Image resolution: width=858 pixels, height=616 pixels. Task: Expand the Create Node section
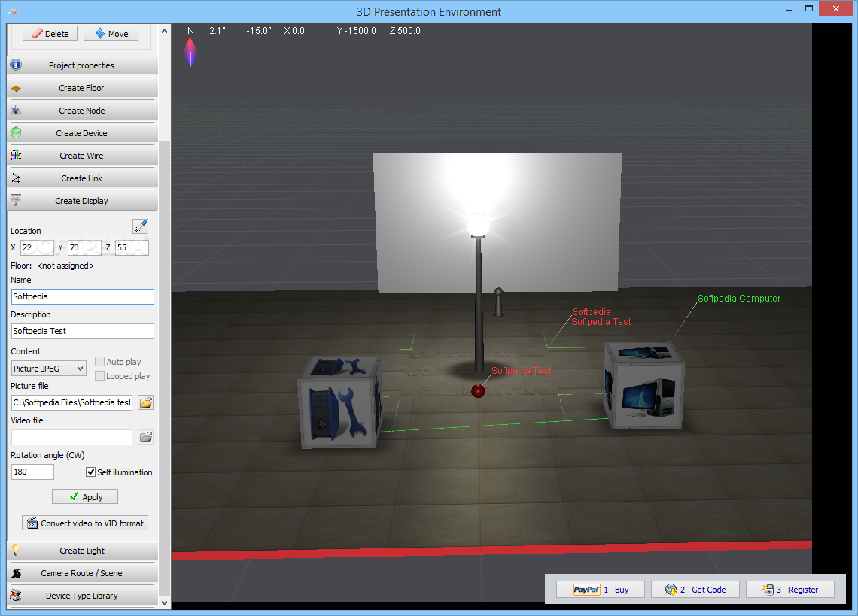pyautogui.click(x=82, y=111)
